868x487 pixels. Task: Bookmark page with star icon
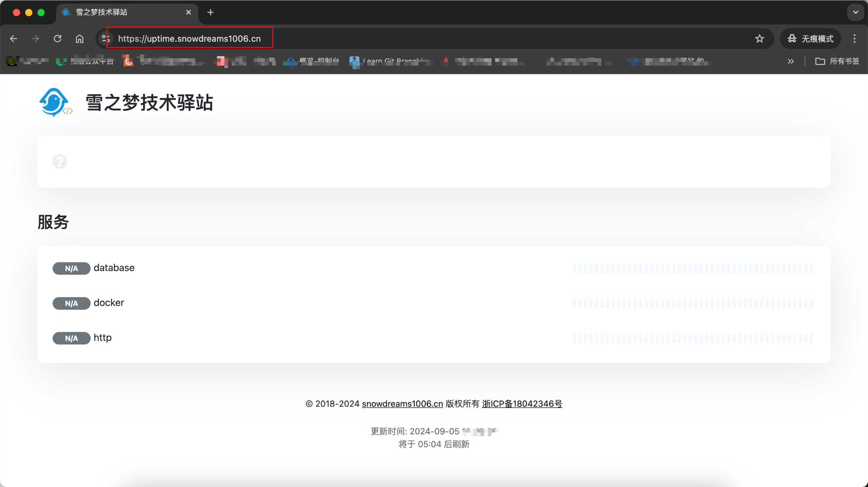759,39
